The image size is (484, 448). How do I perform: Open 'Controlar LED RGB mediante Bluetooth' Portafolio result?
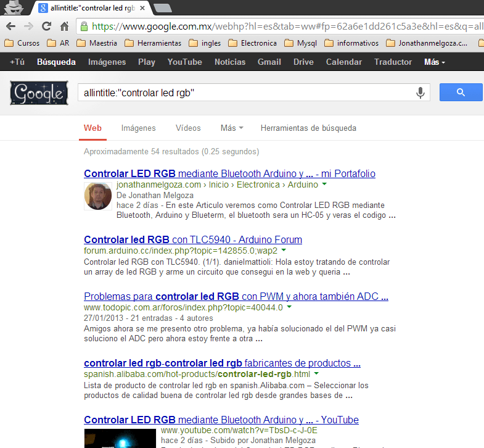click(x=229, y=173)
